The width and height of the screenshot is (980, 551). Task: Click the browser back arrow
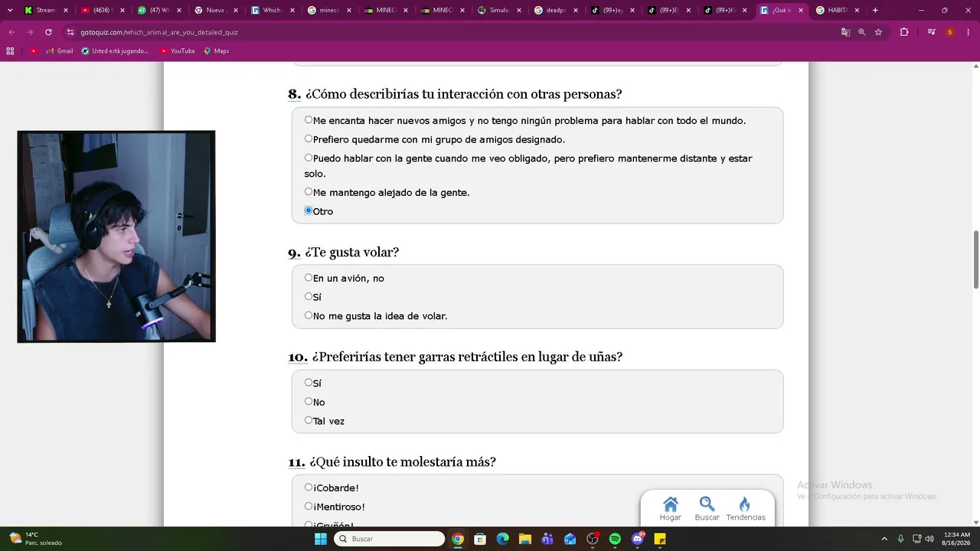point(11,32)
